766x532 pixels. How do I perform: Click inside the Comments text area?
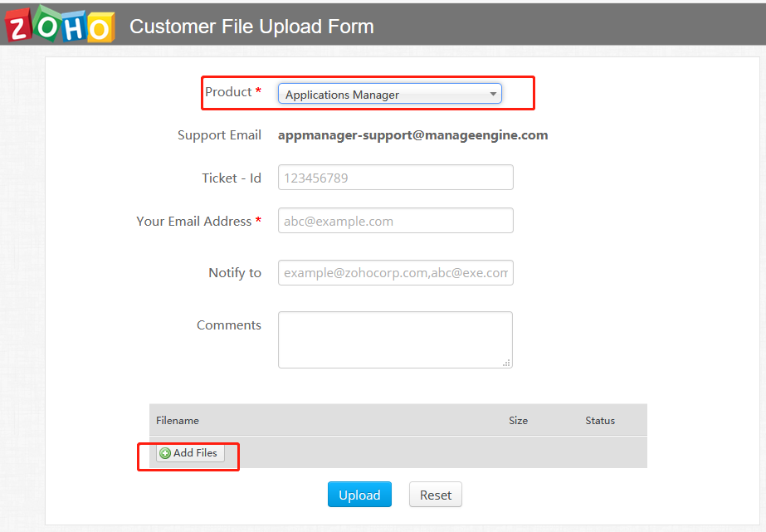(x=395, y=340)
